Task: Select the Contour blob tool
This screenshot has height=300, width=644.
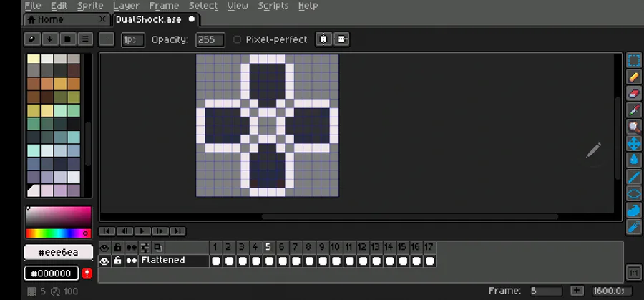Action: point(634,211)
